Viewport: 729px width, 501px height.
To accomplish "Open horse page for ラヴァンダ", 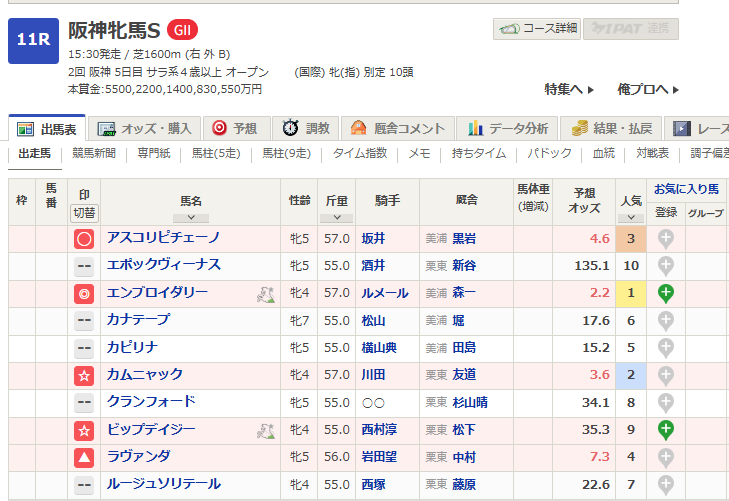I will [x=139, y=456].
